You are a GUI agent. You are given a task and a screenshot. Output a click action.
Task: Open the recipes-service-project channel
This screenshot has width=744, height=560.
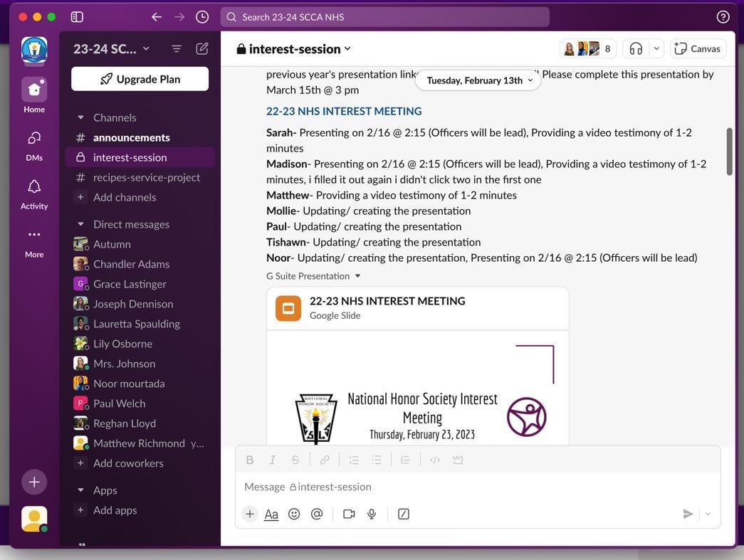[x=140, y=177]
